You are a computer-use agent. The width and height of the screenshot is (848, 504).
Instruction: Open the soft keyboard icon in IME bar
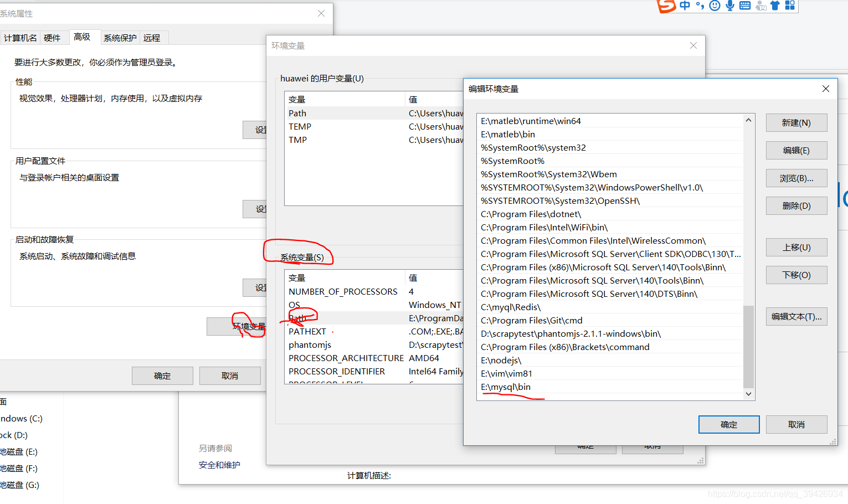(x=745, y=6)
